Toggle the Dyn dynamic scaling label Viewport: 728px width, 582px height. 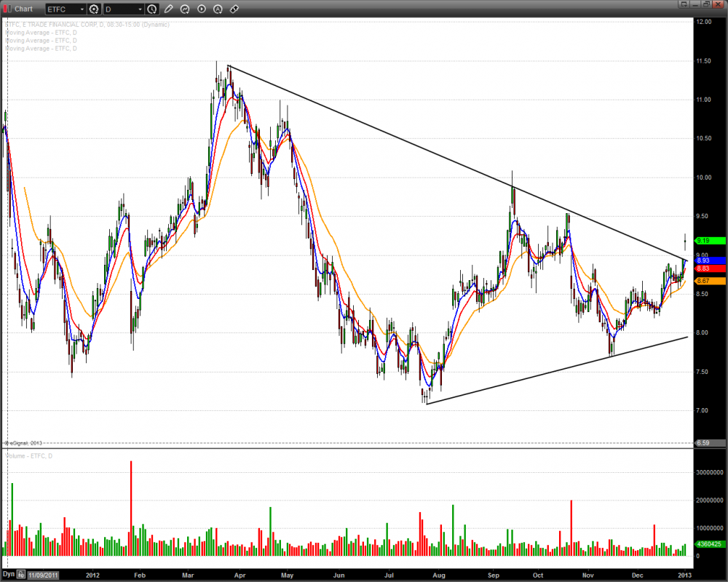tap(9, 575)
